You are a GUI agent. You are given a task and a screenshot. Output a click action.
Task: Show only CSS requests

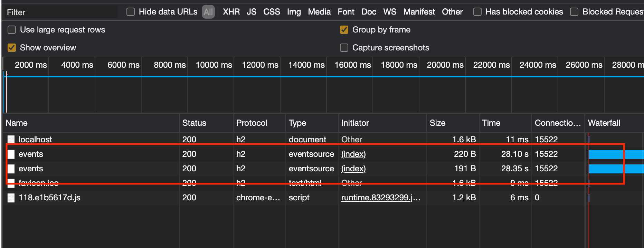pyautogui.click(x=272, y=12)
